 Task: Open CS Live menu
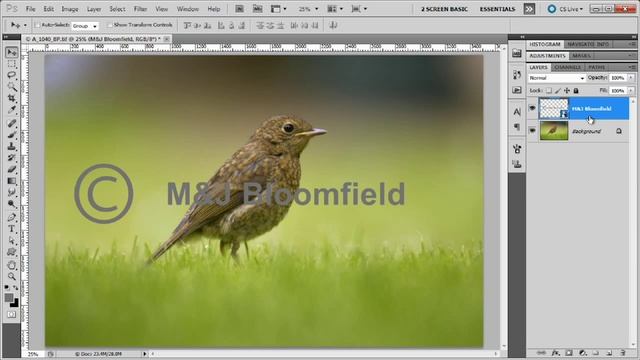[x=566, y=9]
